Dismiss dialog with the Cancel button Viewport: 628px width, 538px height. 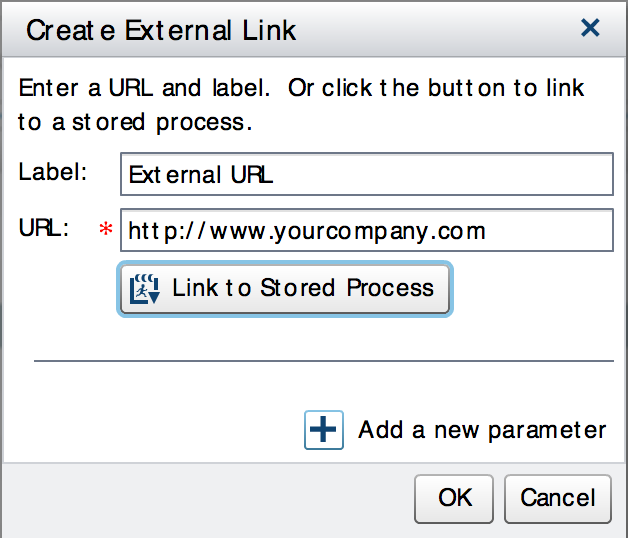[x=557, y=498]
